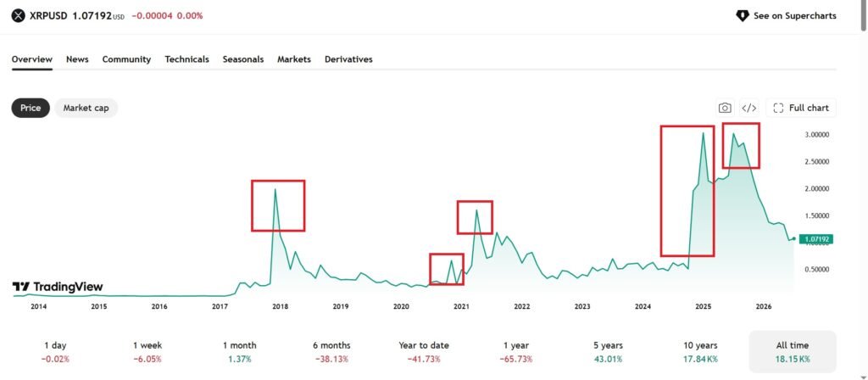
Task: Switch chart to Market cap
Action: coord(86,108)
